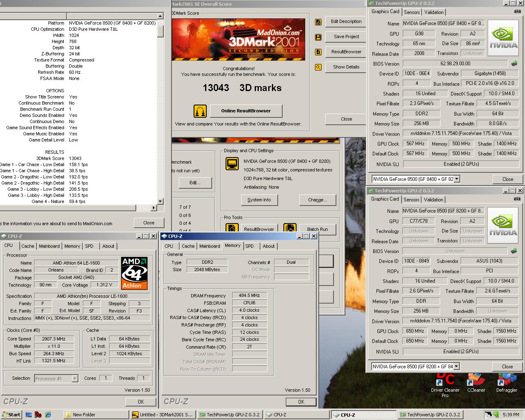
Task: Open the Windows Start menu
Action: [x=11, y=415]
